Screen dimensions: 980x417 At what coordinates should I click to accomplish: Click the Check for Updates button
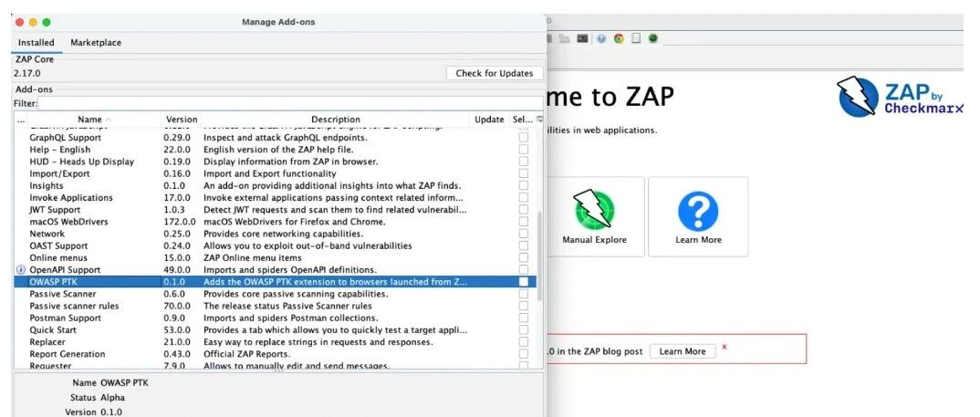(494, 73)
